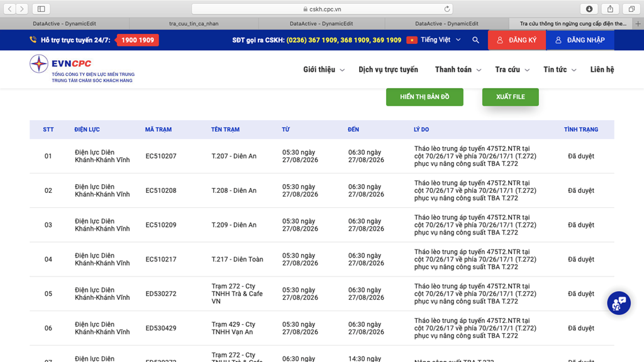Select station code EC510208
The height and width of the screenshot is (362, 644).
[x=161, y=190]
